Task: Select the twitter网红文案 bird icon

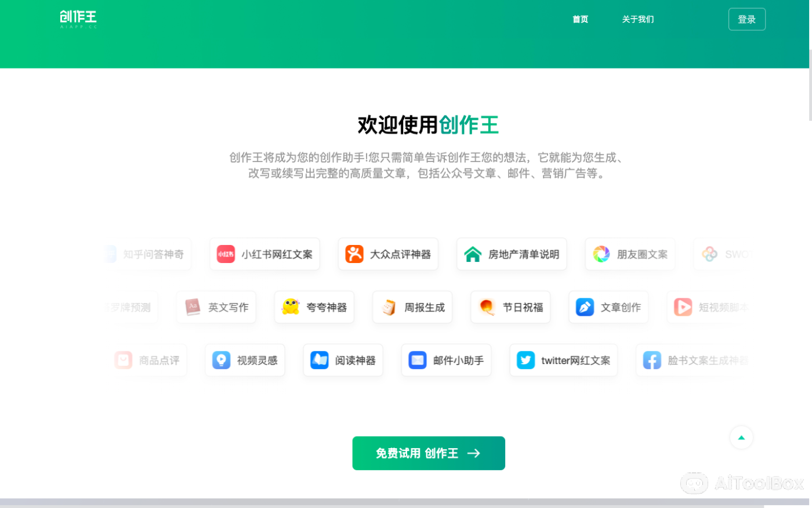Action: [x=525, y=360]
